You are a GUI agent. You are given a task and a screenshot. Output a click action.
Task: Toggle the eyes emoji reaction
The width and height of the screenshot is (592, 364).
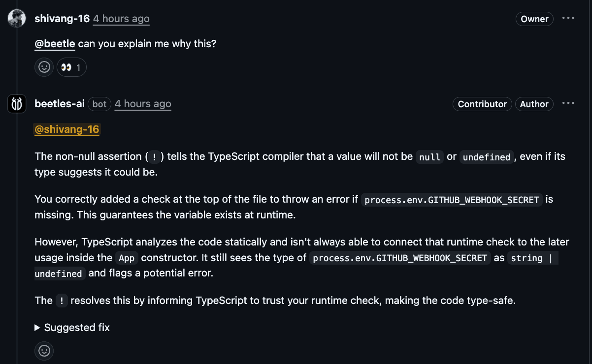click(x=71, y=67)
